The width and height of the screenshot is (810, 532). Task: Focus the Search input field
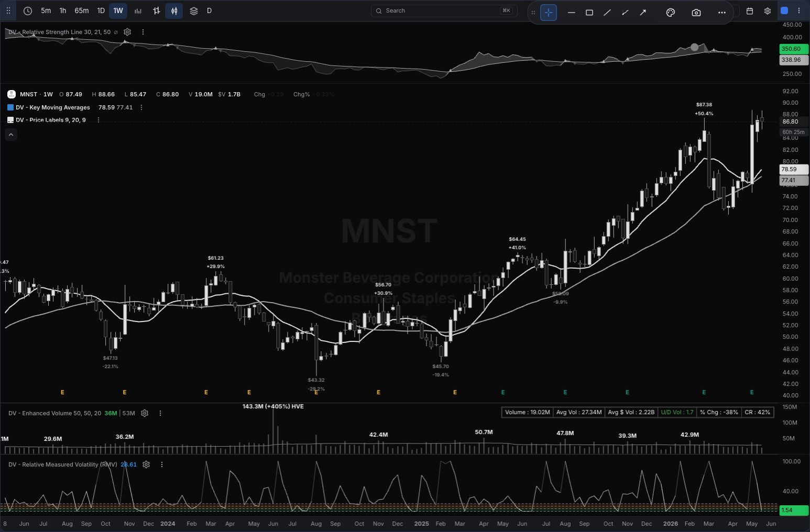pyautogui.click(x=444, y=10)
